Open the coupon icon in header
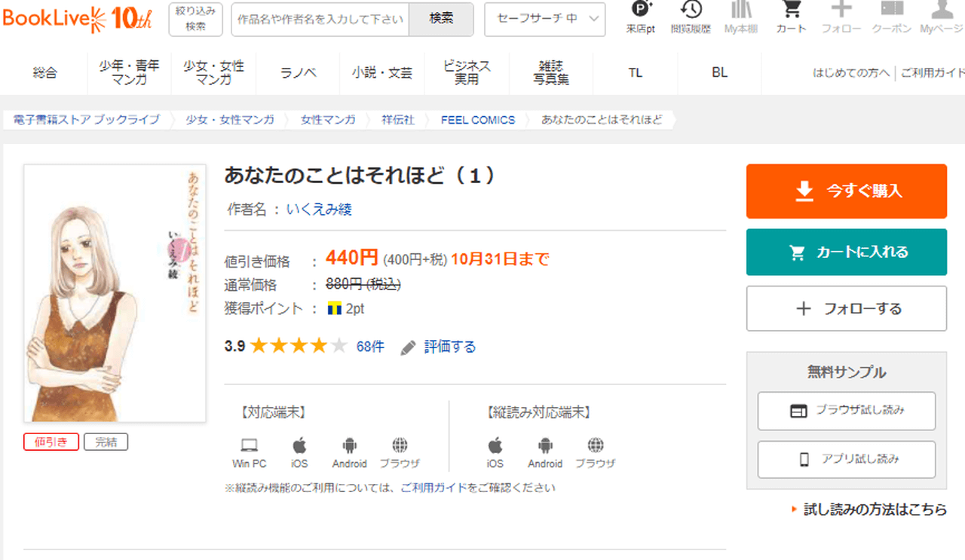 tap(892, 11)
